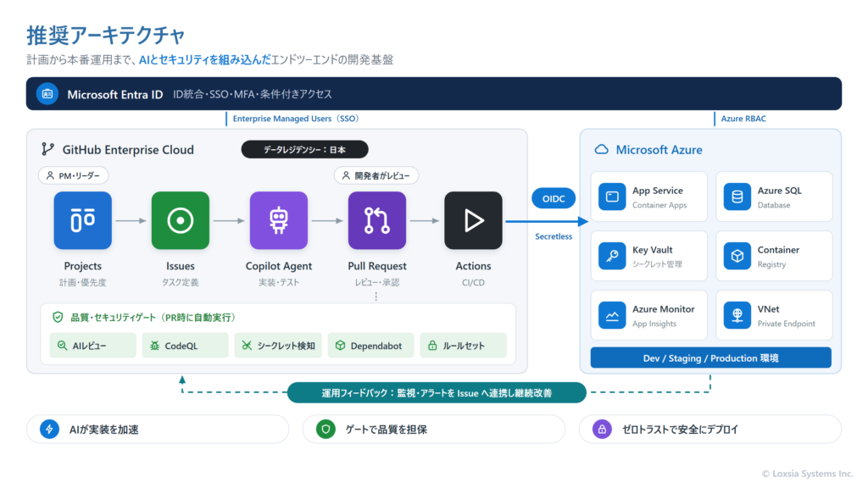Click the OIDC pill
The image size is (868, 488).
[x=554, y=198]
